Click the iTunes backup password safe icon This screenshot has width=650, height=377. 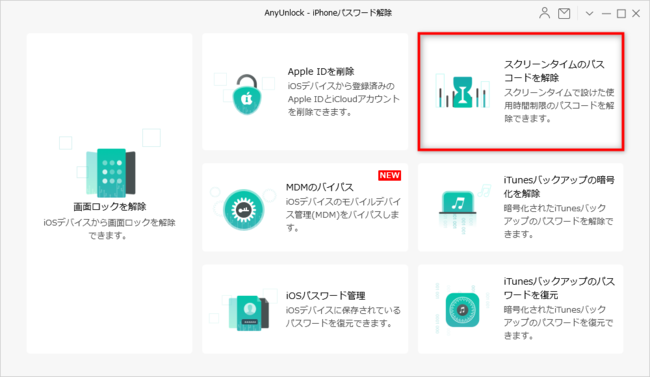coord(462,310)
